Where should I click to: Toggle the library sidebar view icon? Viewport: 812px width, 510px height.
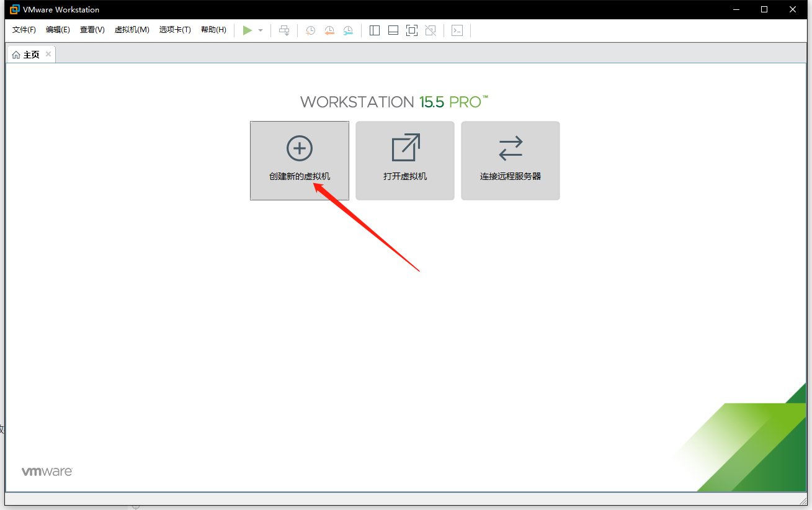(375, 30)
